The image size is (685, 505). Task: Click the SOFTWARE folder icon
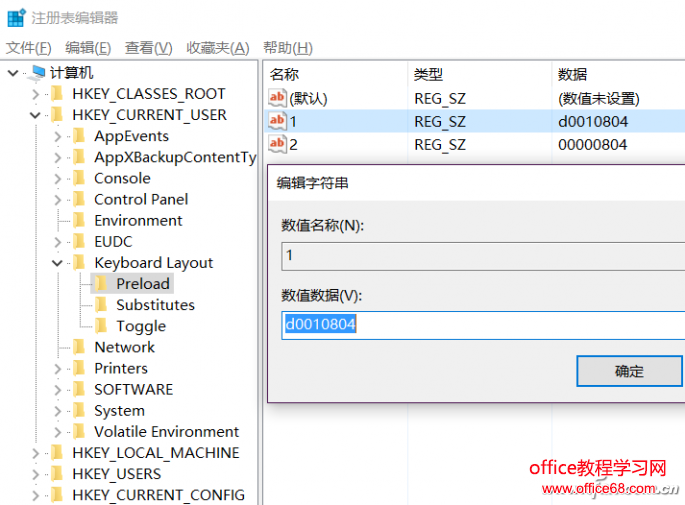coord(79,389)
